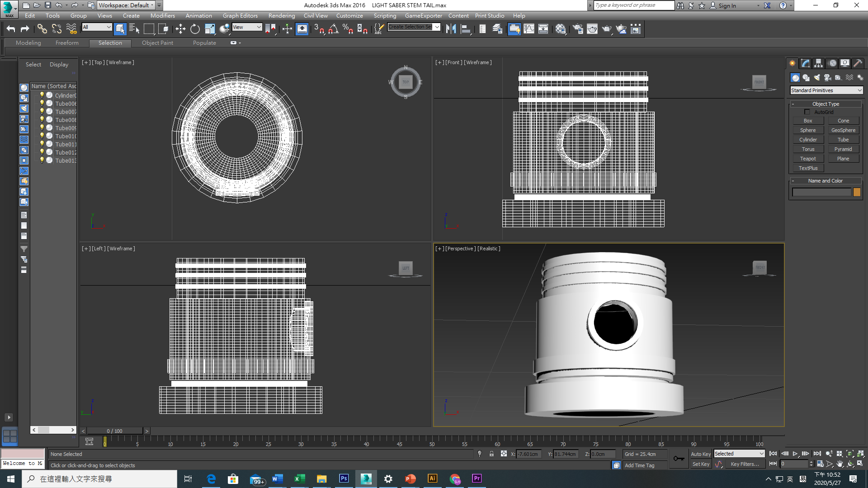Open the reference coordinate system View dropdown

point(247,27)
